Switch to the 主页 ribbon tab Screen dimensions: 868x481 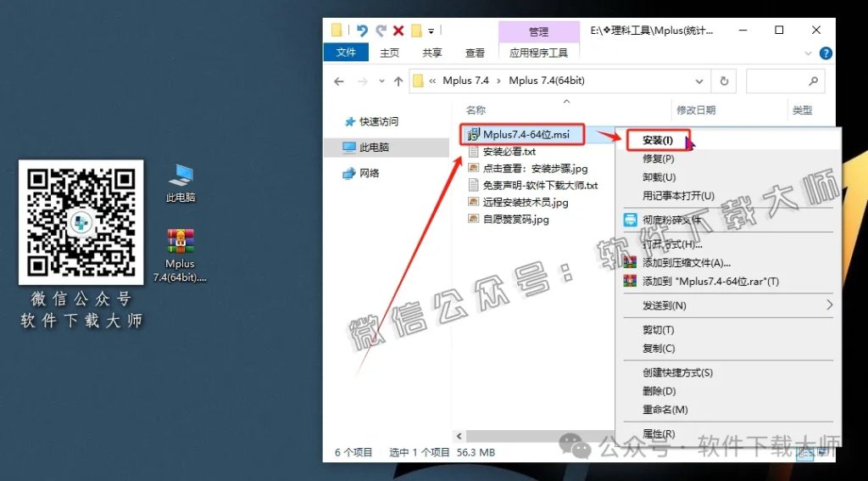[389, 53]
